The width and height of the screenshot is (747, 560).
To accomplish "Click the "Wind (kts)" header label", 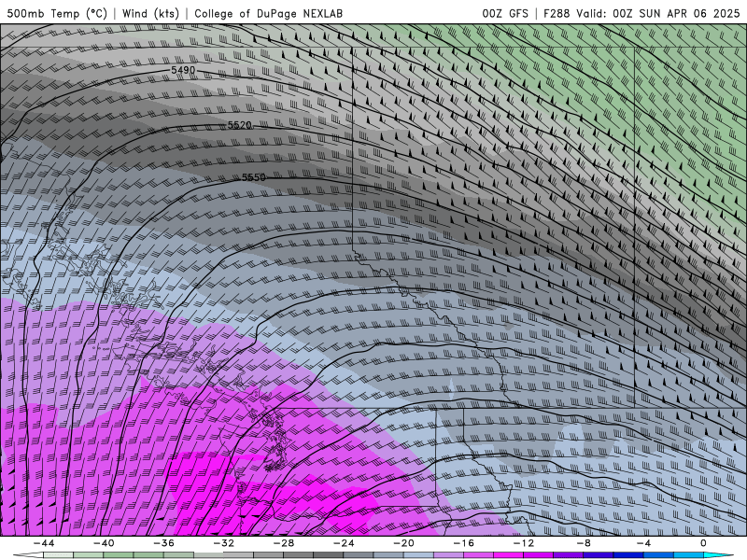I will pyautogui.click(x=150, y=13).
